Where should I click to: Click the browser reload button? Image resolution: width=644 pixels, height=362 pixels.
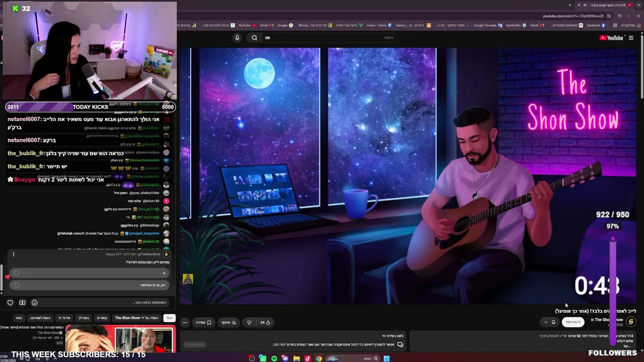pyautogui.click(x=620, y=16)
